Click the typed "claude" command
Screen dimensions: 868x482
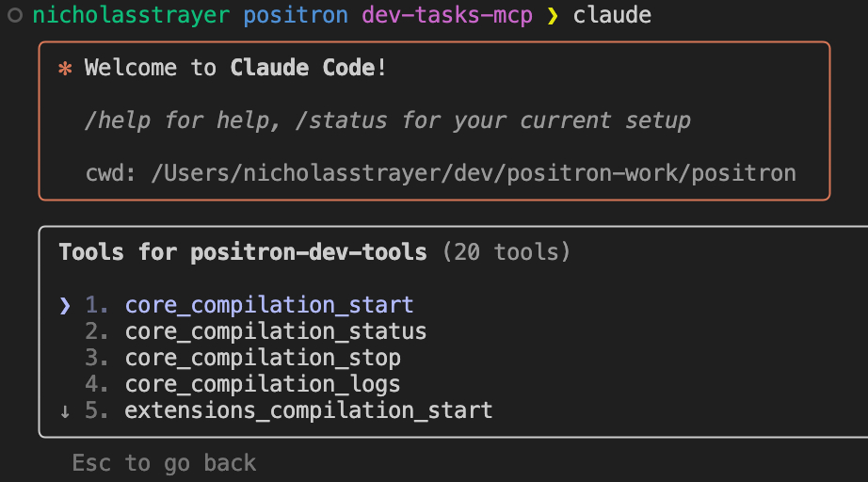click(612, 15)
